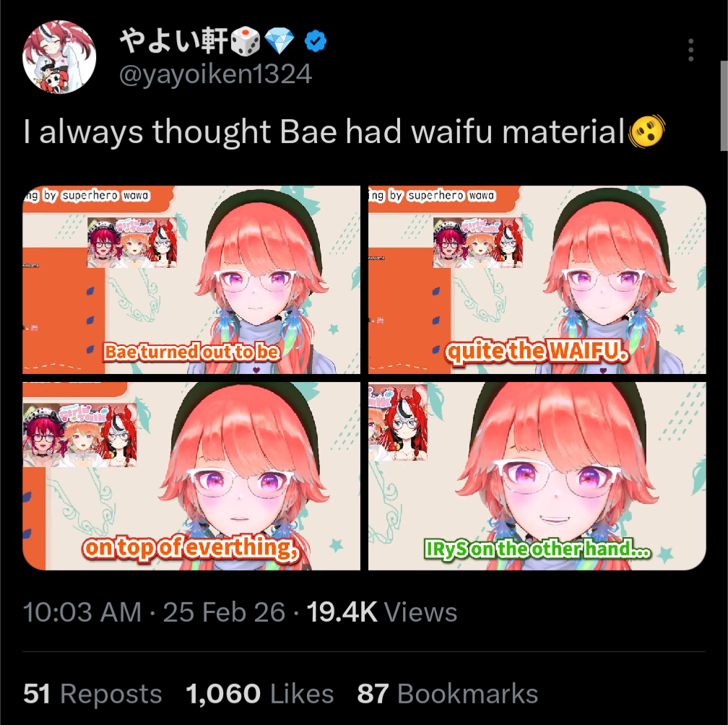Click the 10:03 AM timestamp link
The height and width of the screenshot is (725, 728).
click(x=82, y=612)
